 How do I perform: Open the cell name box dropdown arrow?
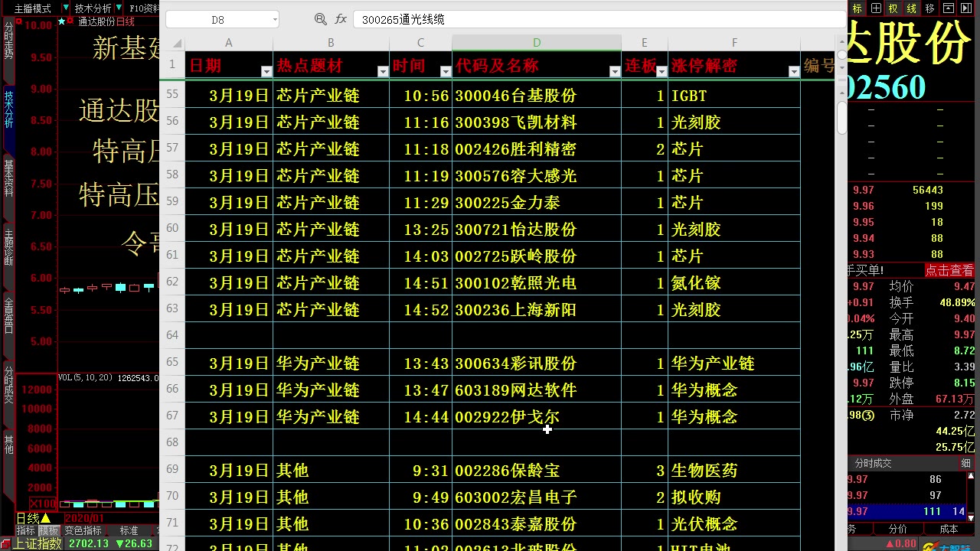pos(274,20)
